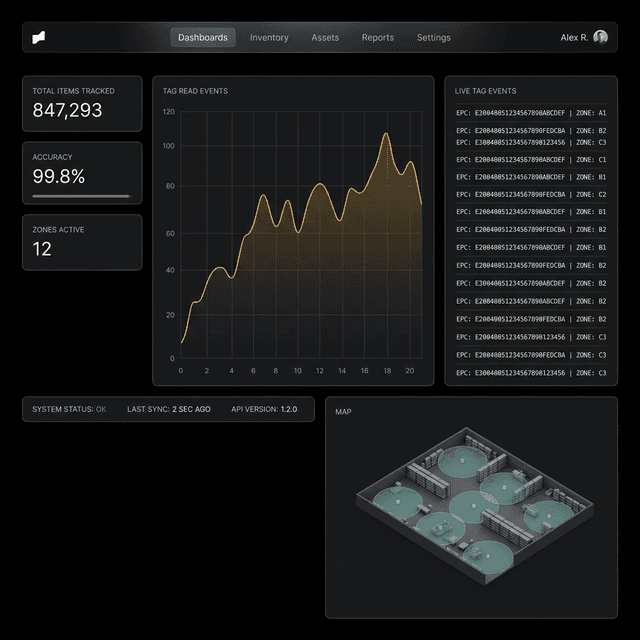
Task: Click the Accuracy progress bar
Action: 81,196
